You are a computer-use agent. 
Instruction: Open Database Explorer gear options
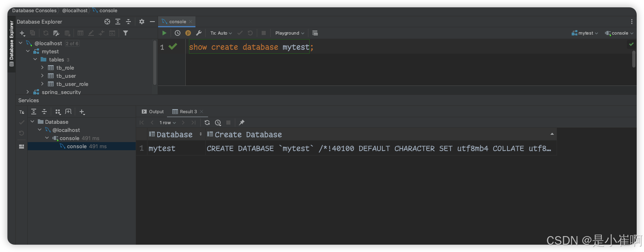click(142, 22)
